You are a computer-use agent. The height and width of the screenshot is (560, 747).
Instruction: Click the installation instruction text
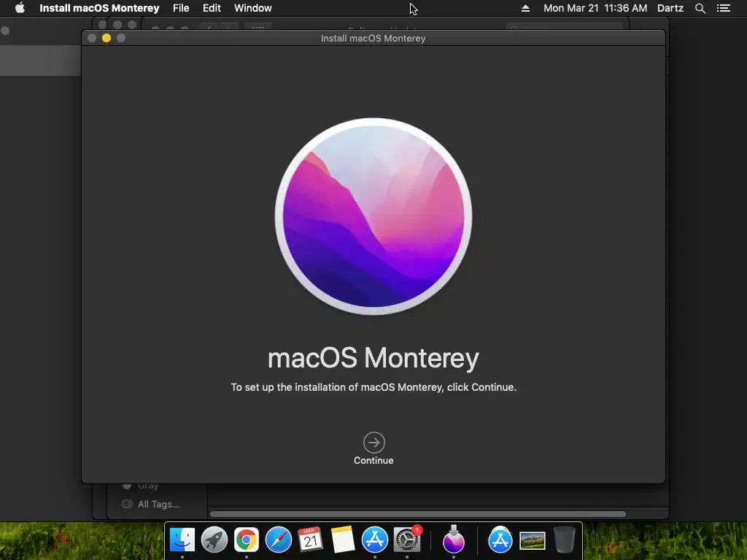tap(373, 387)
